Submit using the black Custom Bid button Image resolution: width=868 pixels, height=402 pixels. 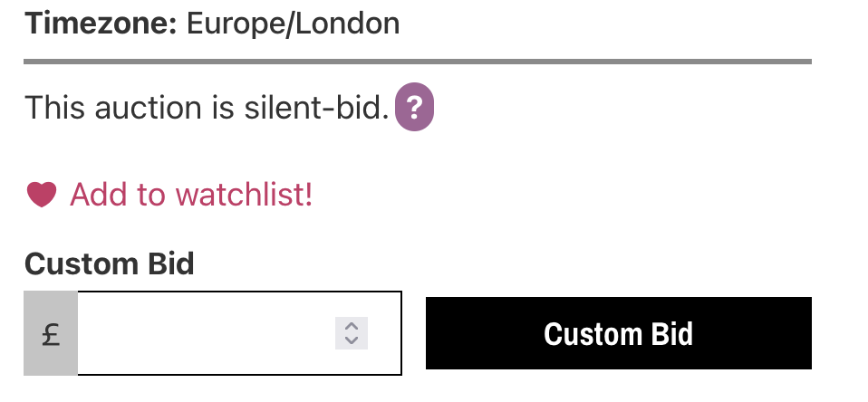[x=618, y=333]
